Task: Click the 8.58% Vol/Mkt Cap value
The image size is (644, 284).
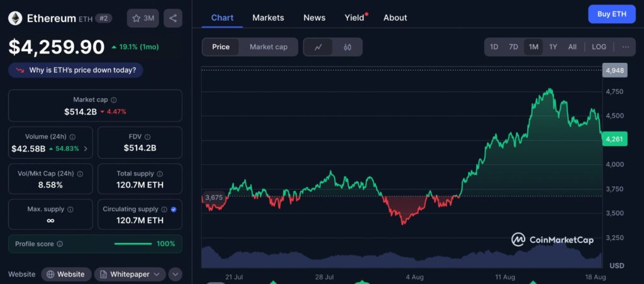Action: point(50,185)
